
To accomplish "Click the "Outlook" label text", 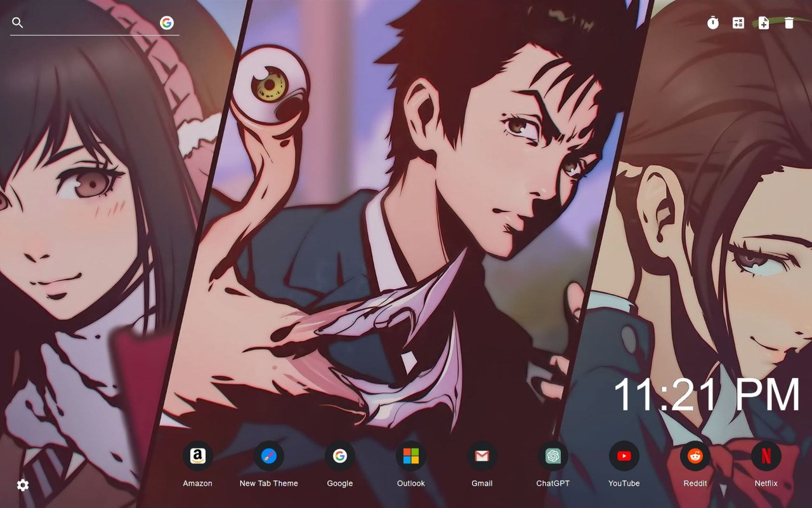I will click(x=411, y=483).
